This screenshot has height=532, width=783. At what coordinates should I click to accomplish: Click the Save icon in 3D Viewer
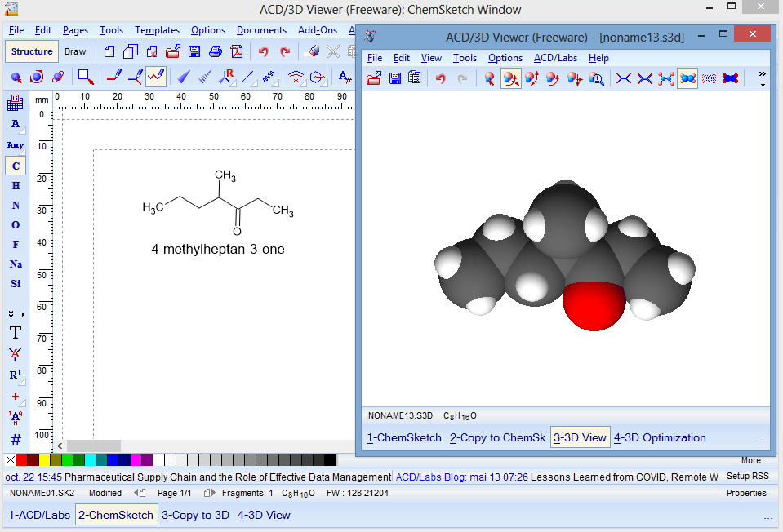coord(394,78)
